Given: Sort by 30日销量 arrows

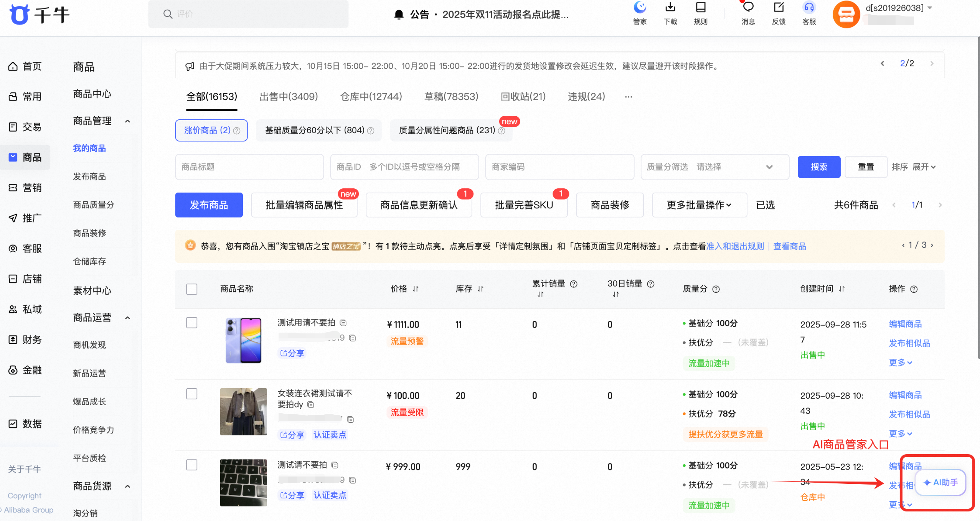Looking at the screenshot, I should (616, 294).
